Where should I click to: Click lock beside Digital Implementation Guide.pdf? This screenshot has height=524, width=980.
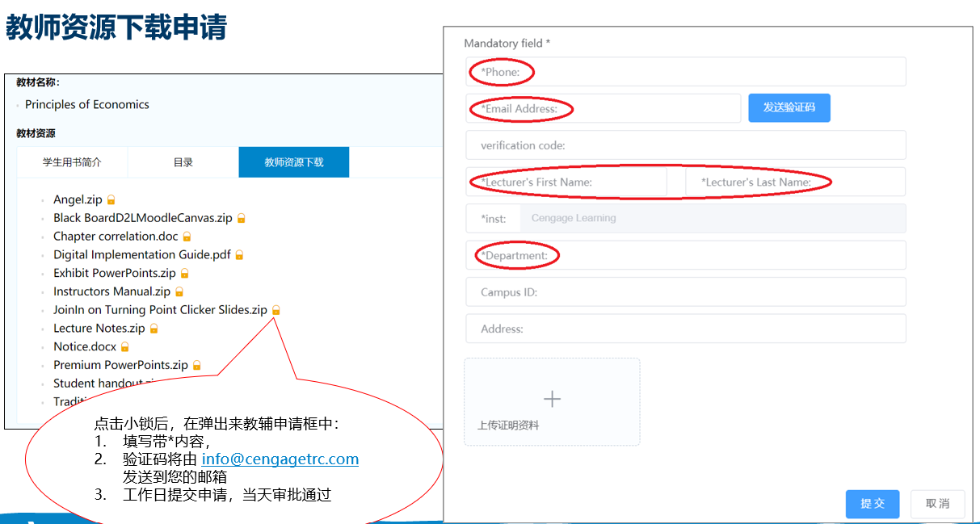pyautogui.click(x=239, y=255)
